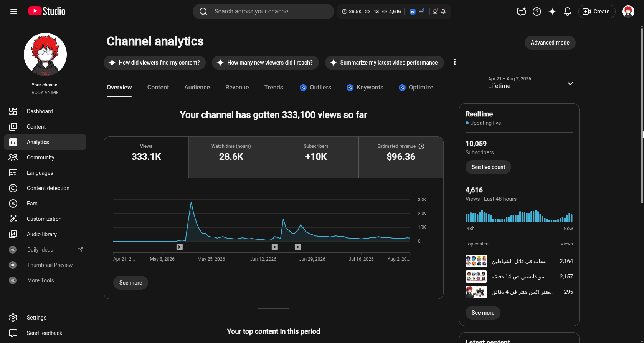Click the Estimated revenue clock icon
Image resolution: width=644 pixels, height=343 pixels.
pyautogui.click(x=421, y=146)
